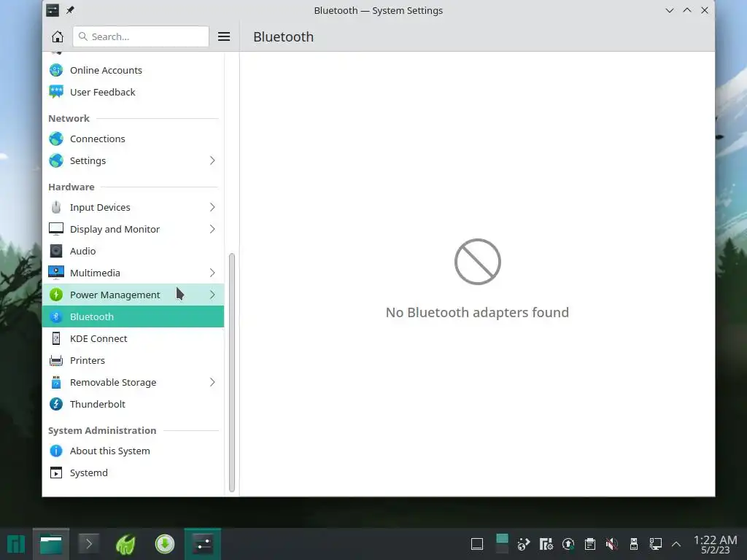Pin the window using the pin icon
The width and height of the screenshot is (747, 560).
(x=70, y=10)
